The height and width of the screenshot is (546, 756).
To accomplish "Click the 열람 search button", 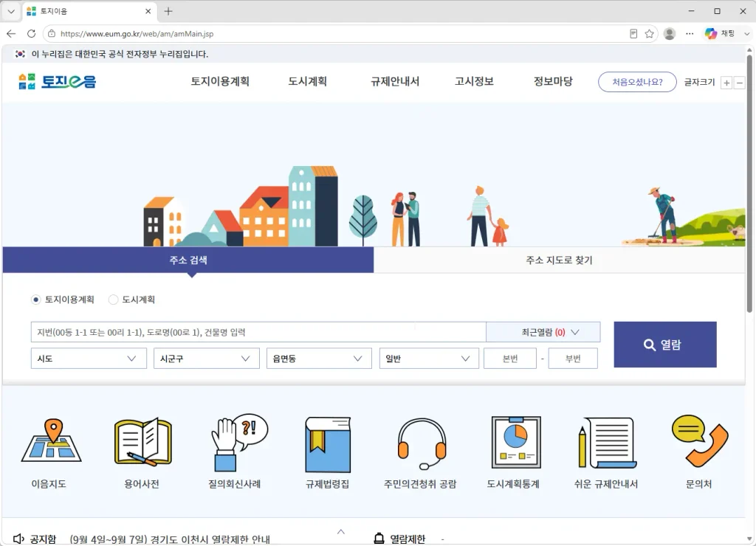I will [665, 345].
